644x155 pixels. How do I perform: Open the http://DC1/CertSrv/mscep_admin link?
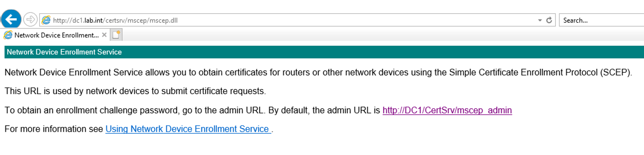[x=447, y=110]
